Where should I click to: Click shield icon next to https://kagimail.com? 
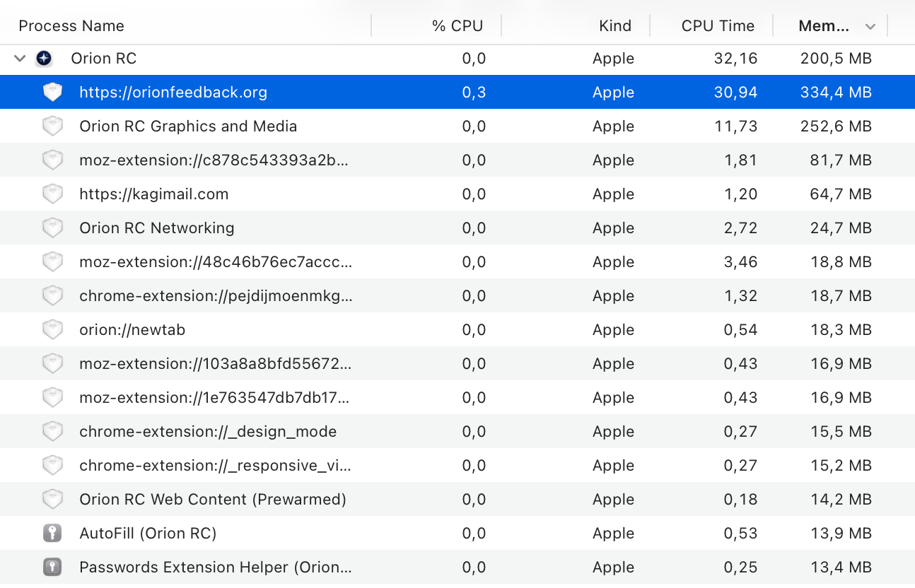[x=52, y=194]
